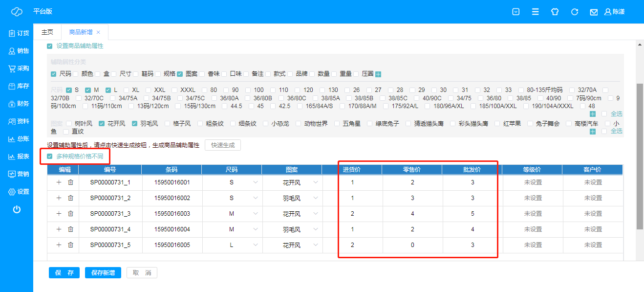Edit retail price cell for SP00000731_3

[x=412, y=214]
